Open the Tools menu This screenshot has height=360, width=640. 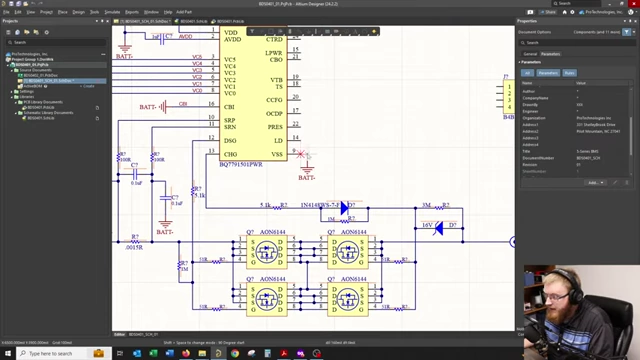(94, 12)
